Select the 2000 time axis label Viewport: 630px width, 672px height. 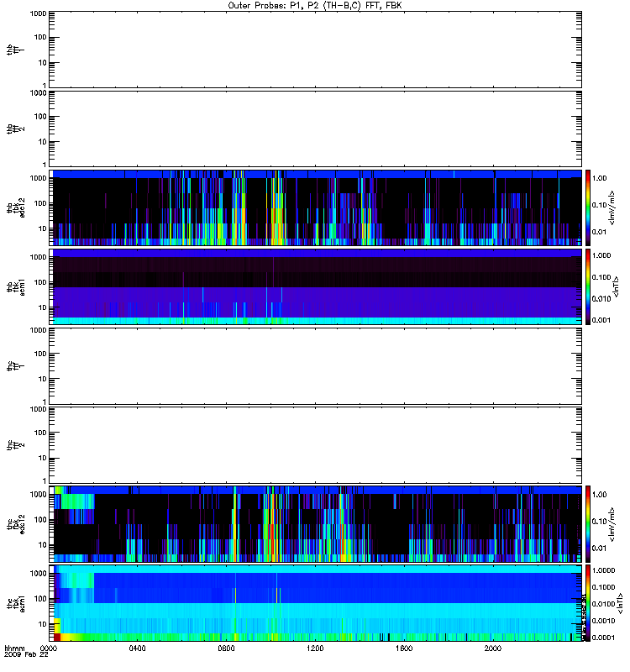tap(493, 648)
